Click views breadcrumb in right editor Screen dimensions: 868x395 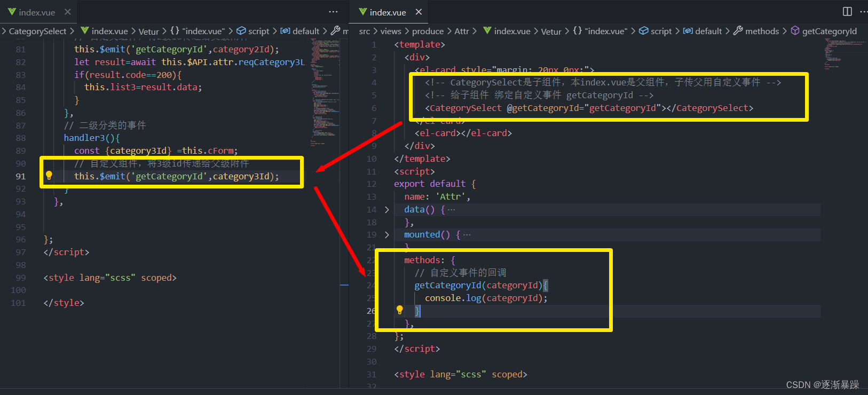coord(391,31)
